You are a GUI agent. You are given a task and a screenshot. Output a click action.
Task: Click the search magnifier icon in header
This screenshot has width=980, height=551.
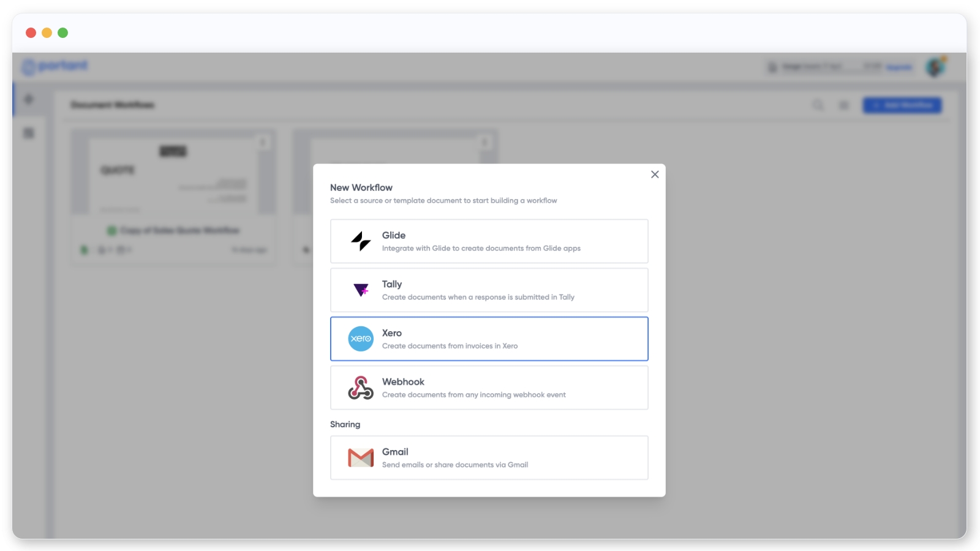(818, 105)
